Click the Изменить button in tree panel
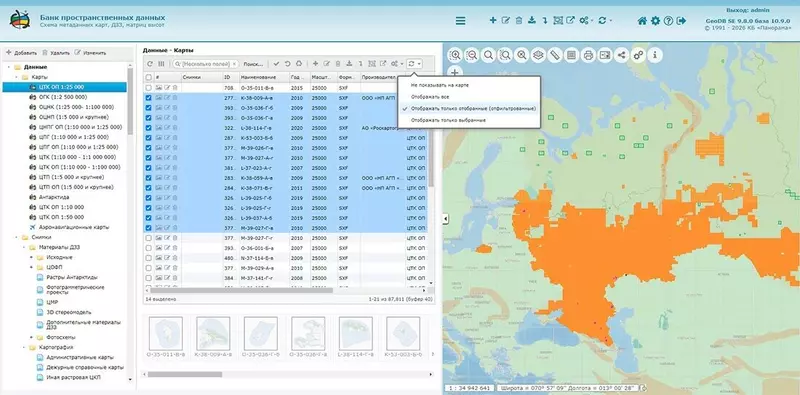800x395 pixels. (90, 53)
